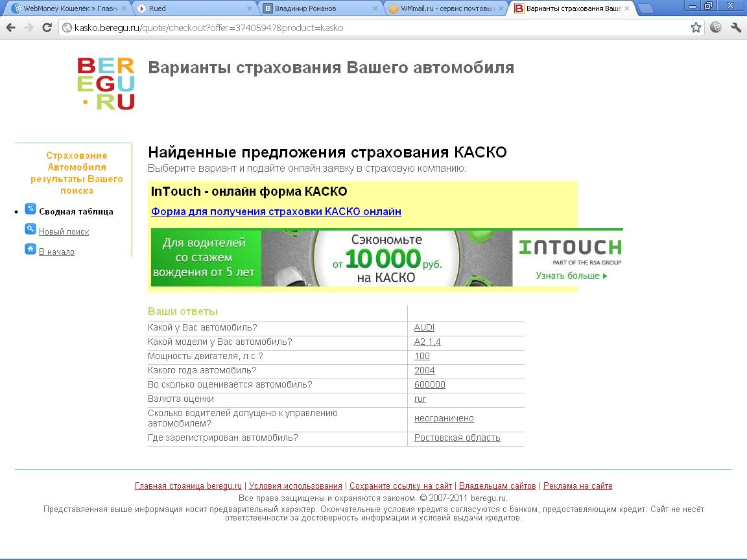This screenshot has height=560, width=747.
Task: Close the Варианты страхования tab
Action: (x=627, y=8)
